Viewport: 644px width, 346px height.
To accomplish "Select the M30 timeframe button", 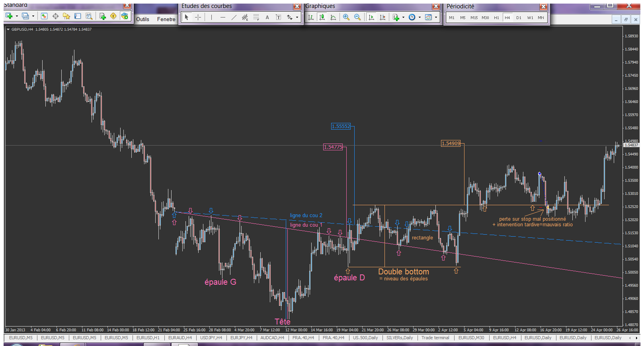I will point(485,17).
